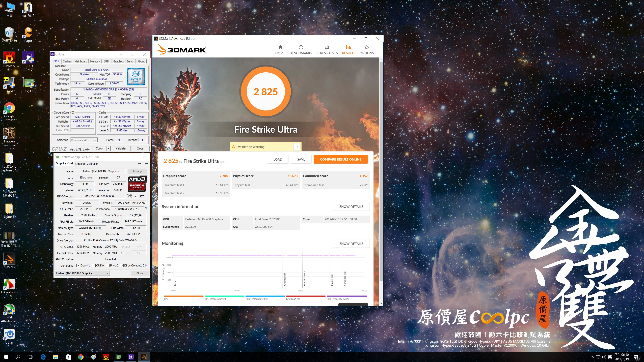
Task: Click the Windows Start button
Action: point(6,357)
